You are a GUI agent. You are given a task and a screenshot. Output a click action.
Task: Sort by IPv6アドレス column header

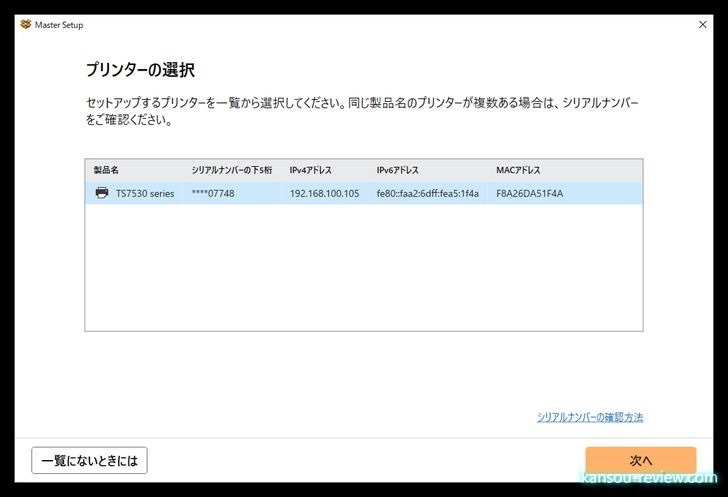[x=397, y=170]
